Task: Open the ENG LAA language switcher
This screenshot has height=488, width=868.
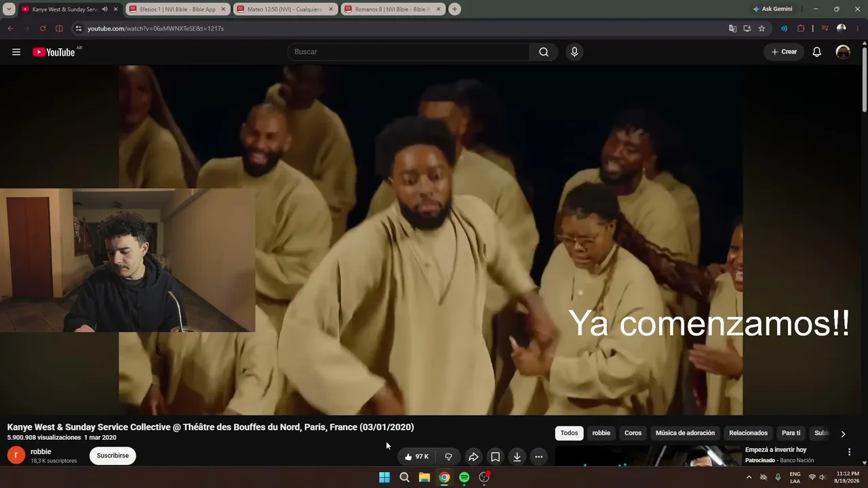Action: [x=795, y=477]
